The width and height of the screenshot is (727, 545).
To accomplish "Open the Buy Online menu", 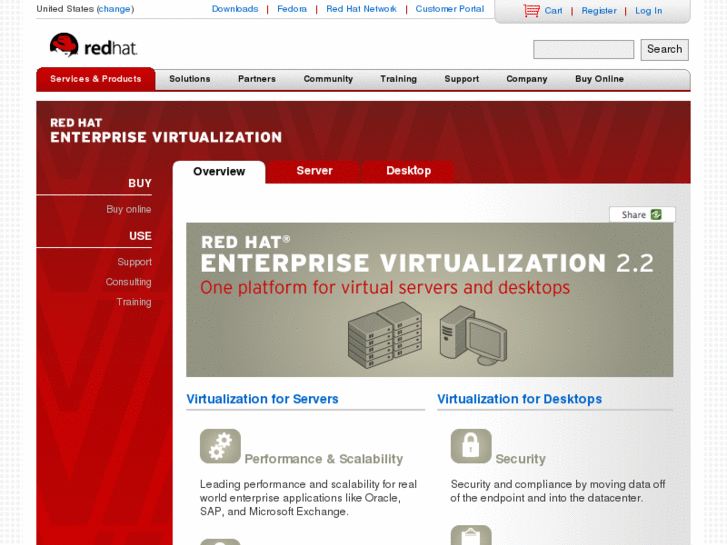I will [599, 79].
